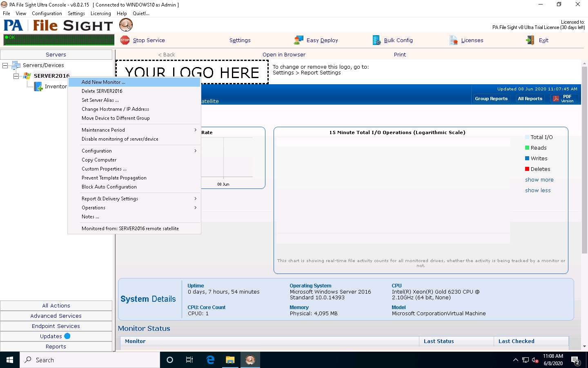The image size is (588, 368).
Task: Click the Deletes red legend swatch
Action: click(x=527, y=169)
